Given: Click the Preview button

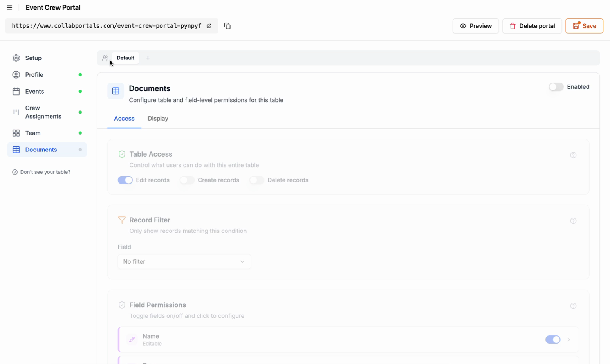Looking at the screenshot, I should (476, 26).
